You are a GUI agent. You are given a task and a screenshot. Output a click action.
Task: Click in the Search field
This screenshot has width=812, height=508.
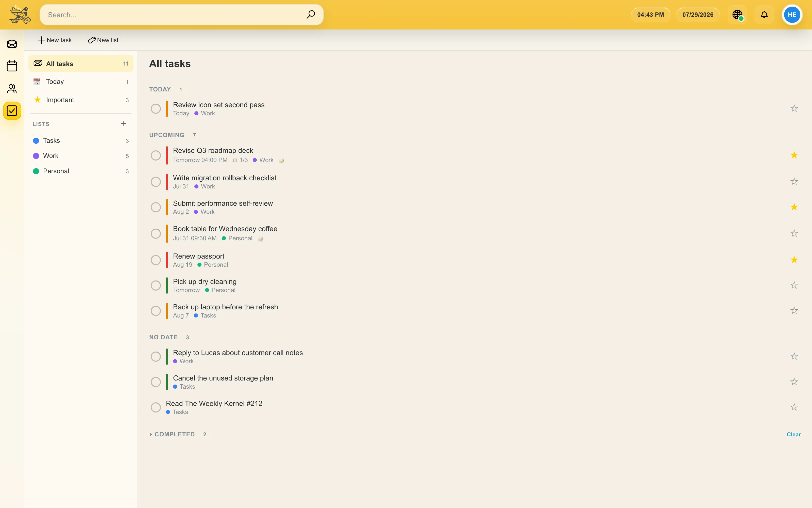coord(181,15)
